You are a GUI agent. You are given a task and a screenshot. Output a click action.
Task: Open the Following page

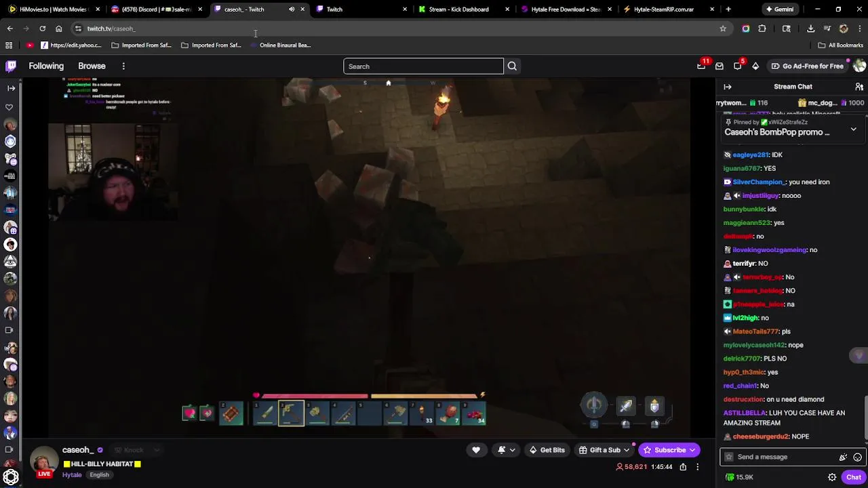[46, 66]
